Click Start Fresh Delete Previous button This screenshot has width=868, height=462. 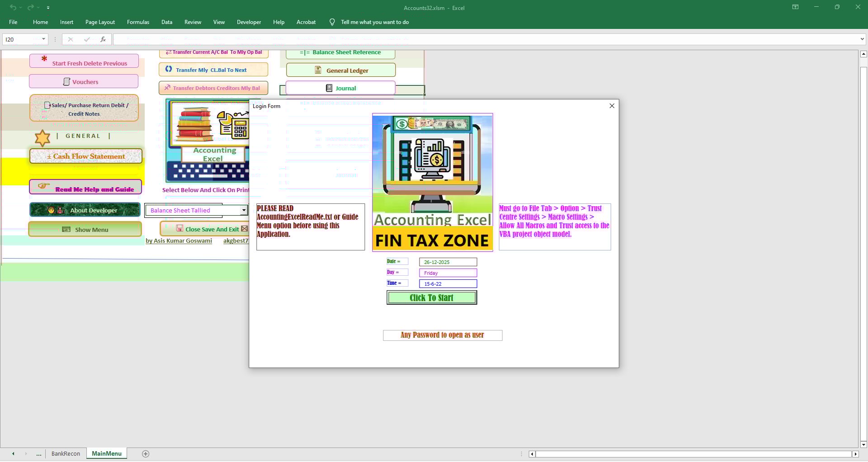(x=84, y=61)
